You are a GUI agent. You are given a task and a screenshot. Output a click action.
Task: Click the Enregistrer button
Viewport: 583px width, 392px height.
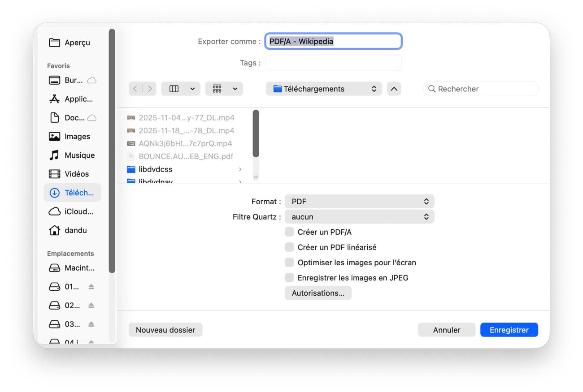(509, 330)
